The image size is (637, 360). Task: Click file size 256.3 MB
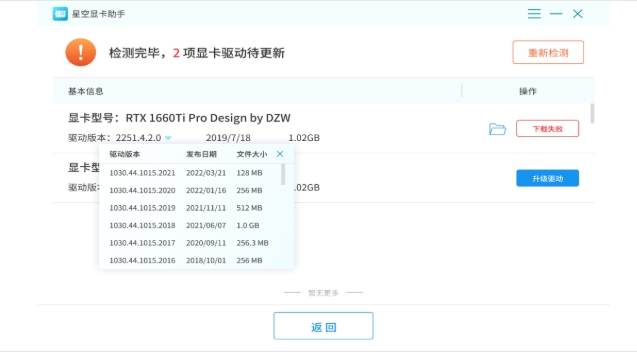(252, 243)
